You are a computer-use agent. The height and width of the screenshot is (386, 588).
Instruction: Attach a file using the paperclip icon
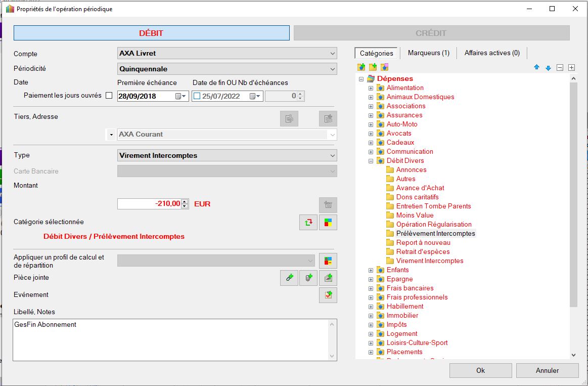[x=308, y=278]
